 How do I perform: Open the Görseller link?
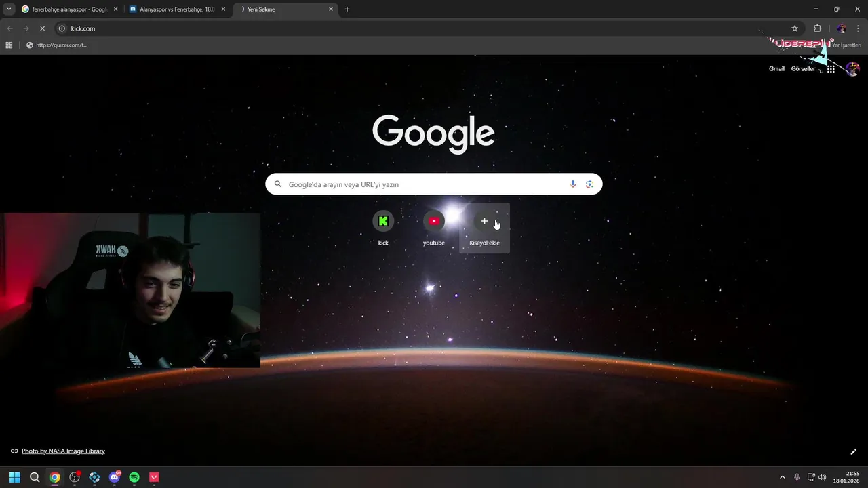click(803, 69)
